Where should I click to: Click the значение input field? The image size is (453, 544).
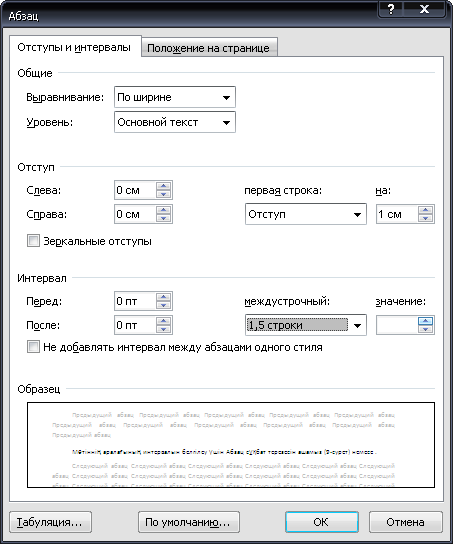point(397,325)
